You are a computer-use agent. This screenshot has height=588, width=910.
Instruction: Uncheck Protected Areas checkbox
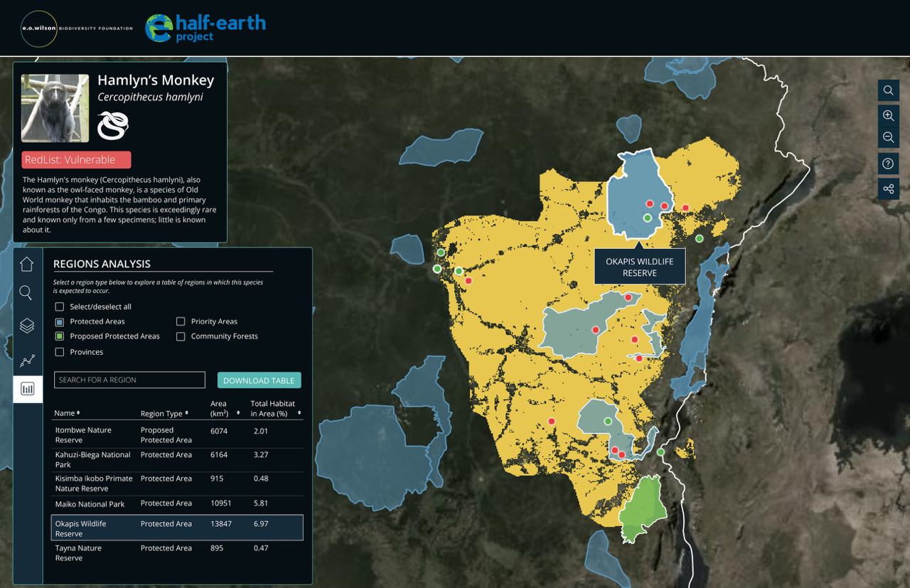(60, 322)
